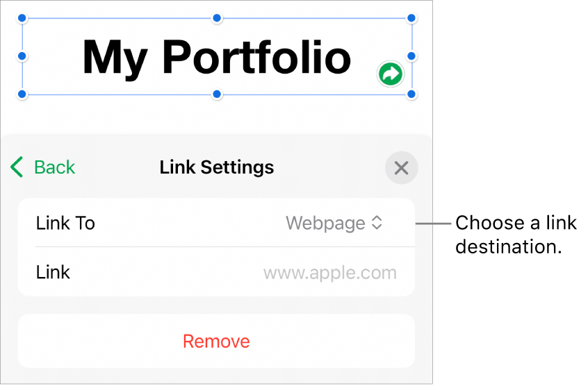Click the green Back chevron arrow

[18, 167]
